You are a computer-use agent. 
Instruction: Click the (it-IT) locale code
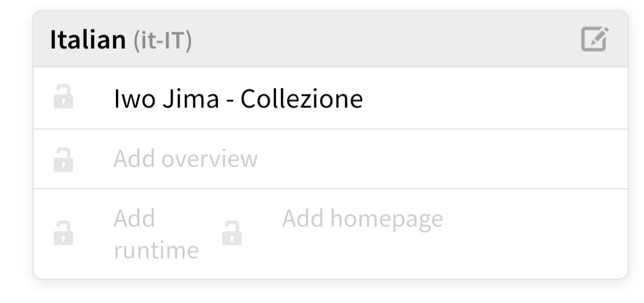(162, 41)
